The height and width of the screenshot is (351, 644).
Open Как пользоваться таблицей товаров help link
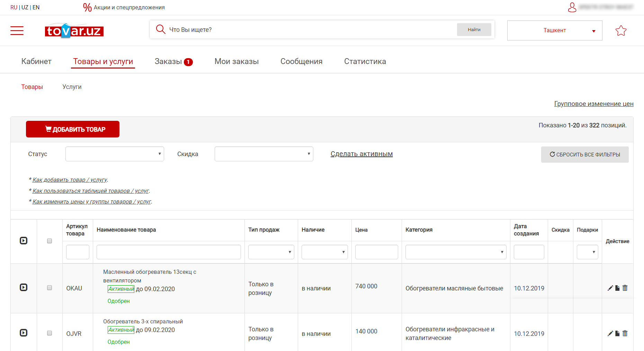click(91, 191)
